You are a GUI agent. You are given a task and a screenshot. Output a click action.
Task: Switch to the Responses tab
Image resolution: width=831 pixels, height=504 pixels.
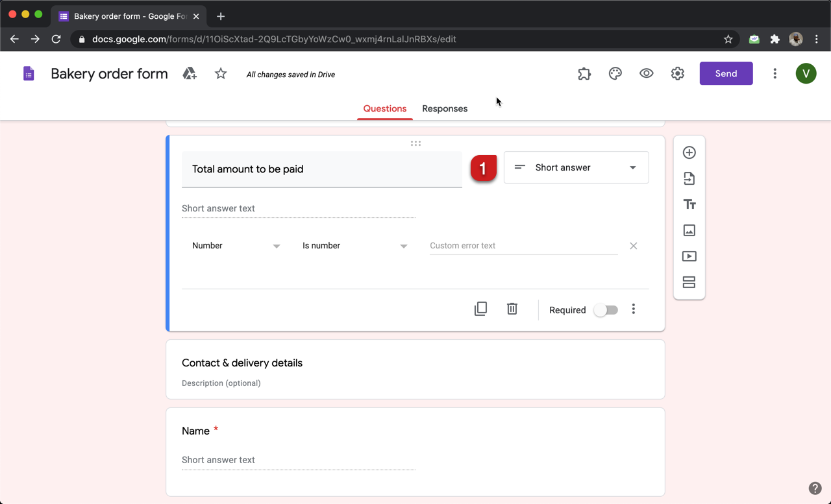445,108
